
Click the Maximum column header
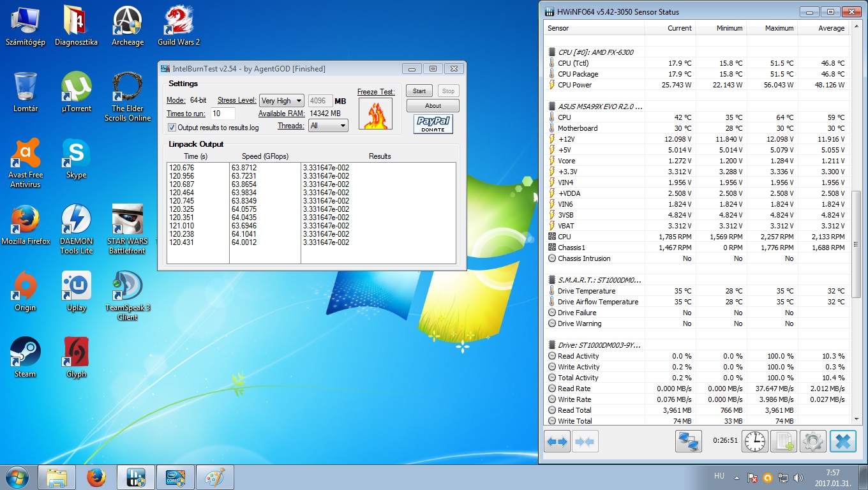(x=772, y=28)
